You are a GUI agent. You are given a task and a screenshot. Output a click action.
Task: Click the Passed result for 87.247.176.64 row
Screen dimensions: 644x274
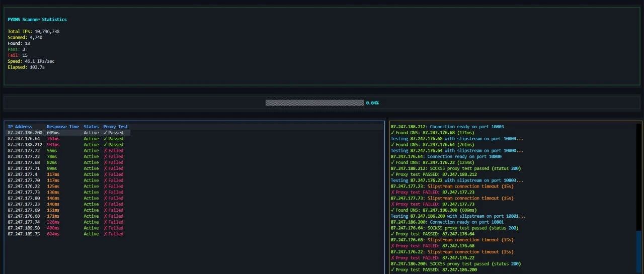113,139
